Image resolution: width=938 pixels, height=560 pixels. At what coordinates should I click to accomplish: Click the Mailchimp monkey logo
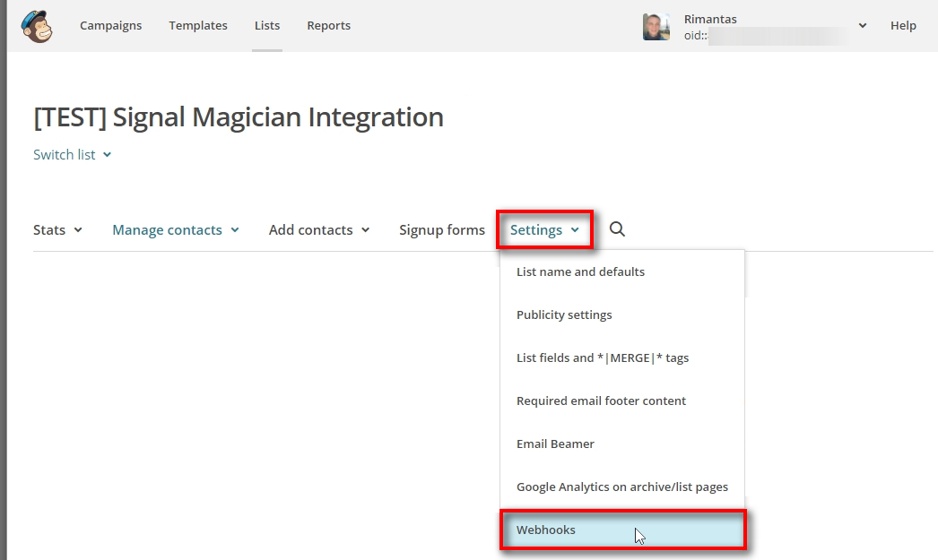coord(37,26)
